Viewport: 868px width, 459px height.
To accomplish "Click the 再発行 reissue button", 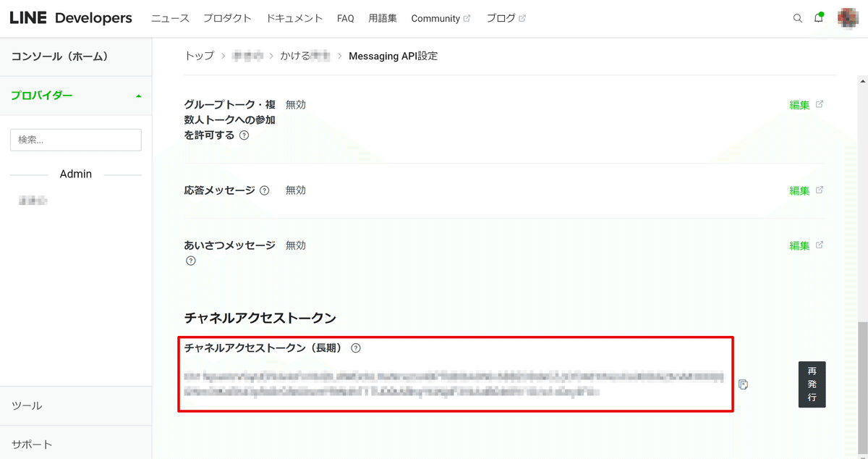I will pos(812,384).
